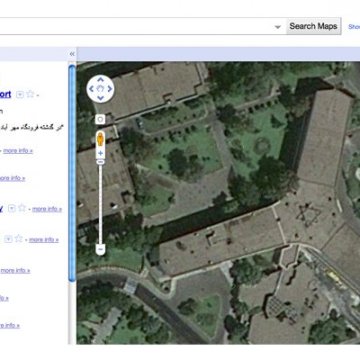Image resolution: width=360 pixels, height=360 pixels.
Task: Pan the map left with the arrow
Action: [x=91, y=89]
